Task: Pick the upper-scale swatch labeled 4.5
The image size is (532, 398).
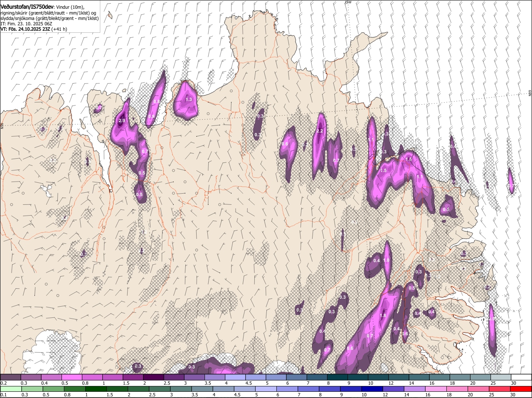Action: point(256,377)
